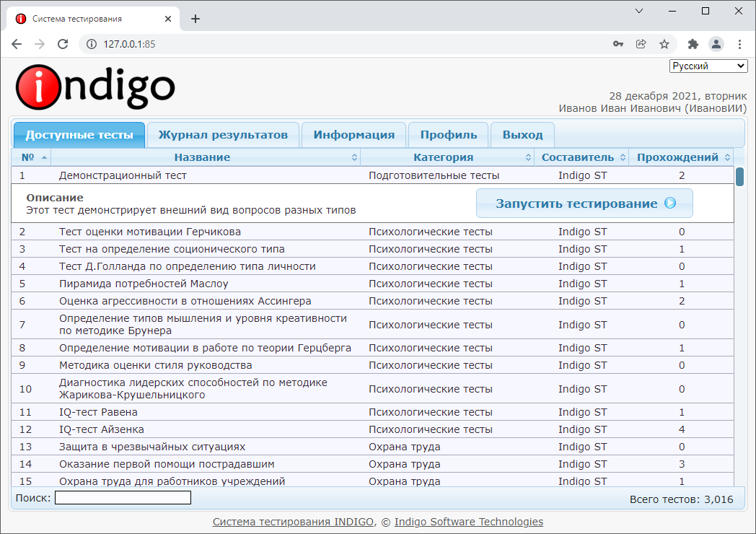
Task: Select the test Жарикова-Крушельницкого
Action: [x=372, y=388]
